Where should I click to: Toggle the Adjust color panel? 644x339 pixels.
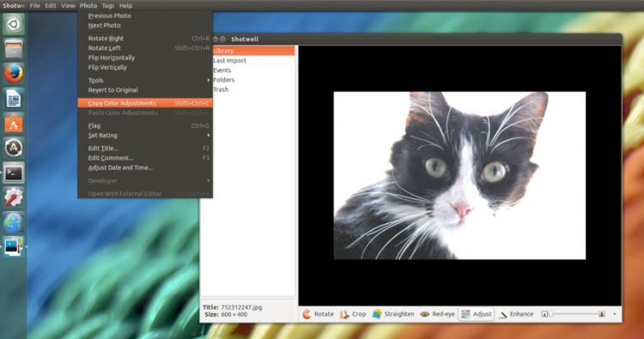pos(476,314)
